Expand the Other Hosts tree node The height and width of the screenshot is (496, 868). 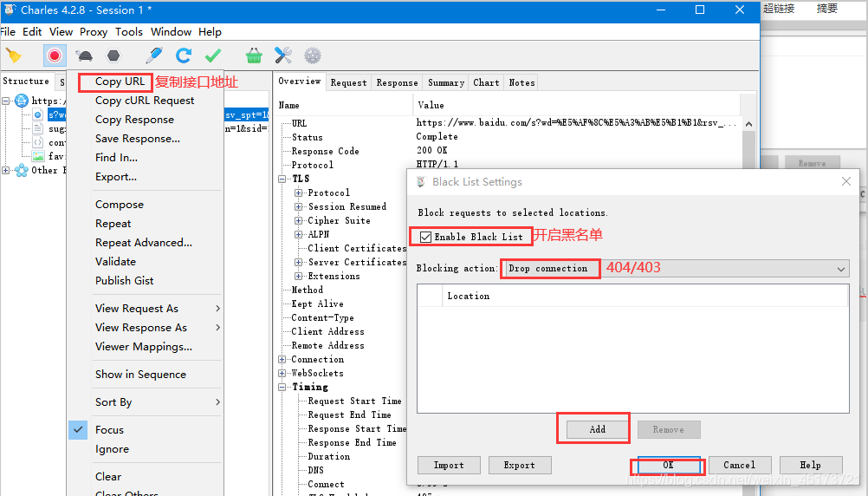[5, 170]
